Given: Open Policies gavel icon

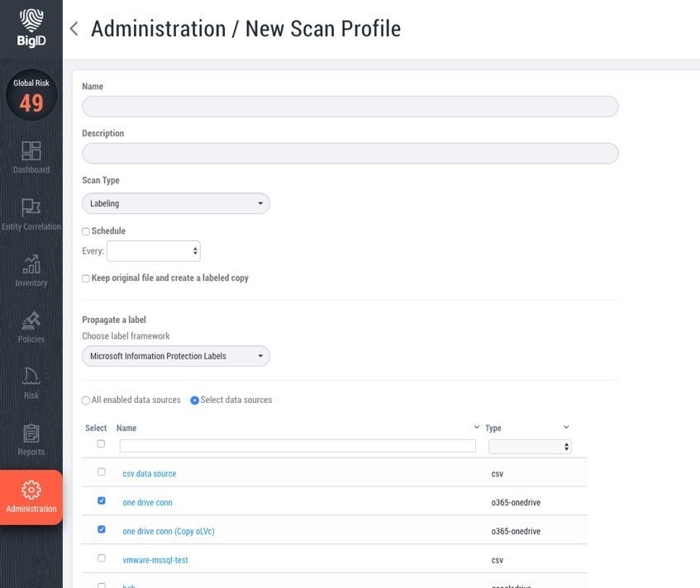Looking at the screenshot, I should click(31, 320).
